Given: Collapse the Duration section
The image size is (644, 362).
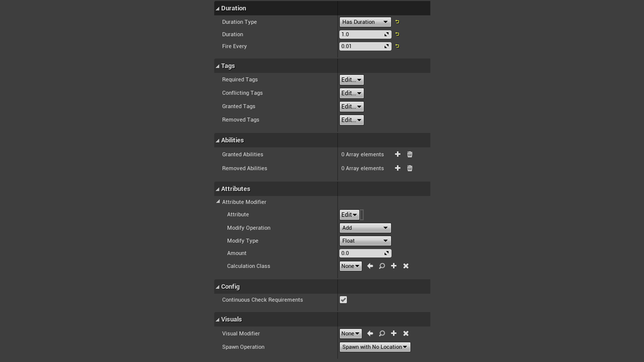Looking at the screenshot, I should pyautogui.click(x=217, y=8).
